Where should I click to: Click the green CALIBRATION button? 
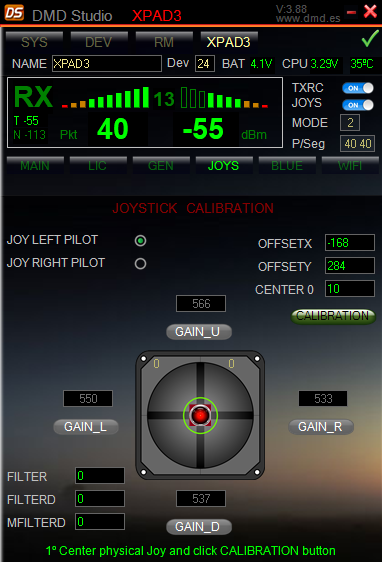[x=333, y=316]
